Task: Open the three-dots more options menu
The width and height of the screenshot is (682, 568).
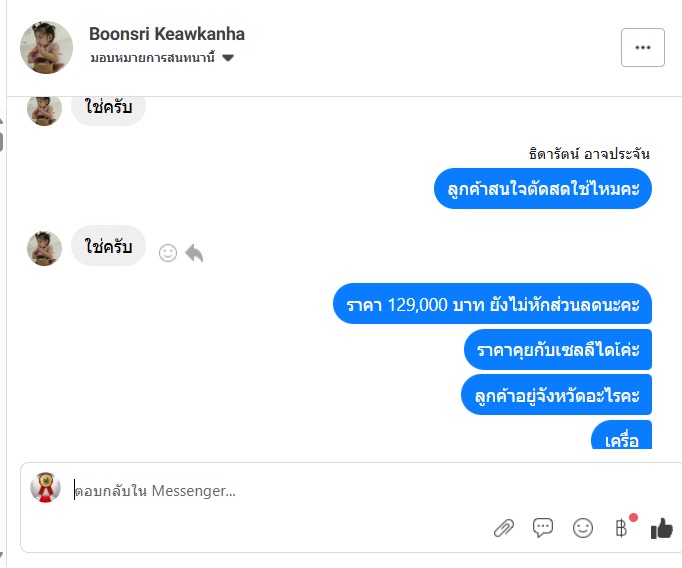Action: tap(643, 47)
